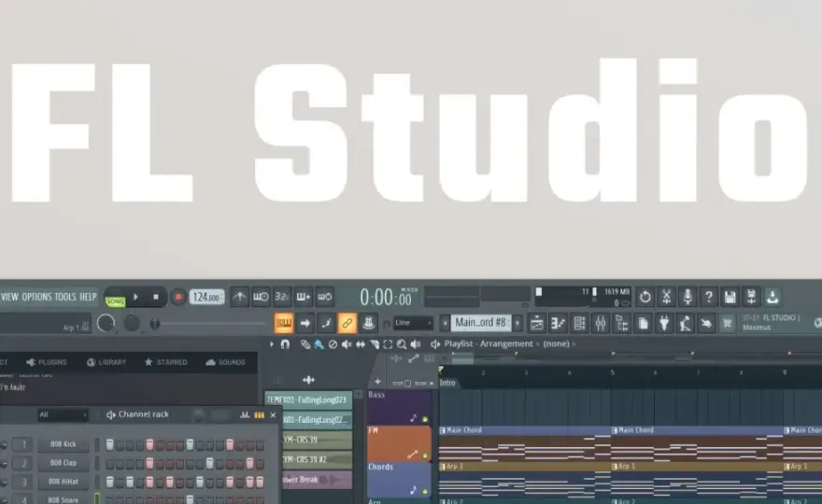Click the touch controller hand icon
Screen dimensions: 822x504
(x=706, y=323)
